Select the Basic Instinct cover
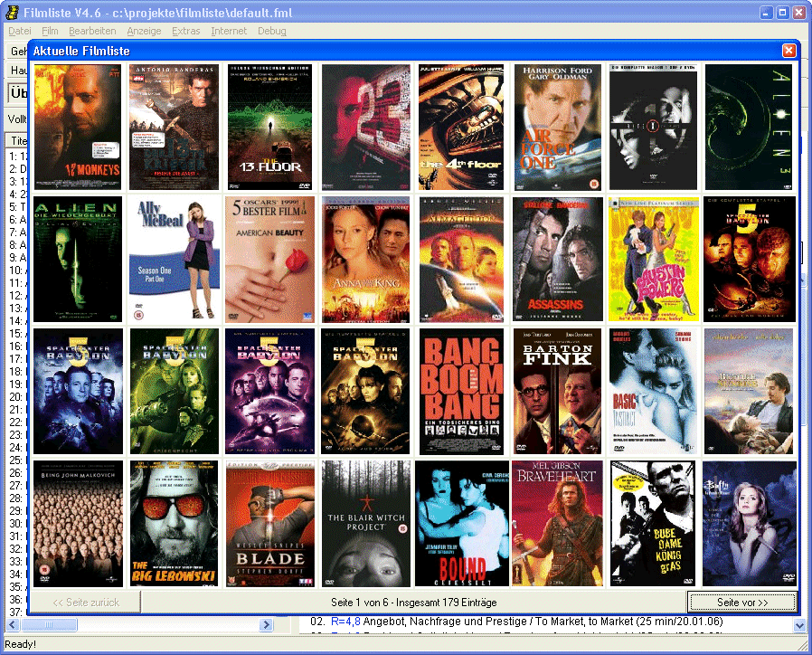Viewport: 812px width, 655px height. coord(654,391)
